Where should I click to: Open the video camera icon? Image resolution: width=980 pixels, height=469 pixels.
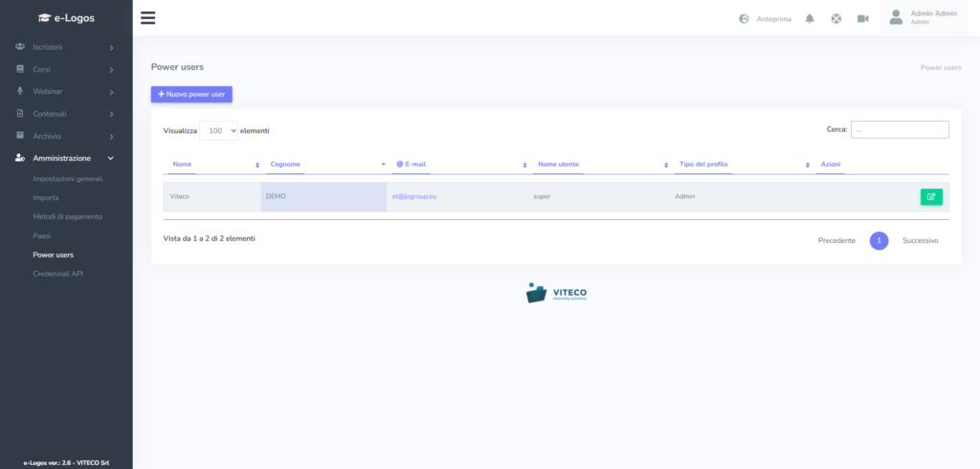click(x=862, y=18)
